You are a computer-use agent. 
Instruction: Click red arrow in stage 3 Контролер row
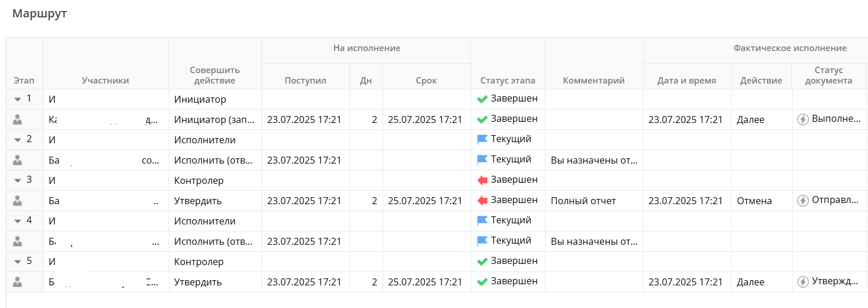[482, 180]
